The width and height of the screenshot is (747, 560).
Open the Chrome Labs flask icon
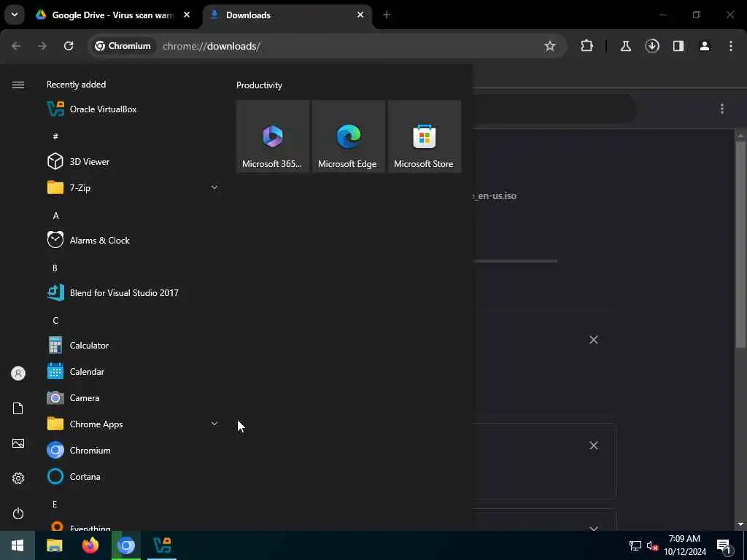point(625,46)
